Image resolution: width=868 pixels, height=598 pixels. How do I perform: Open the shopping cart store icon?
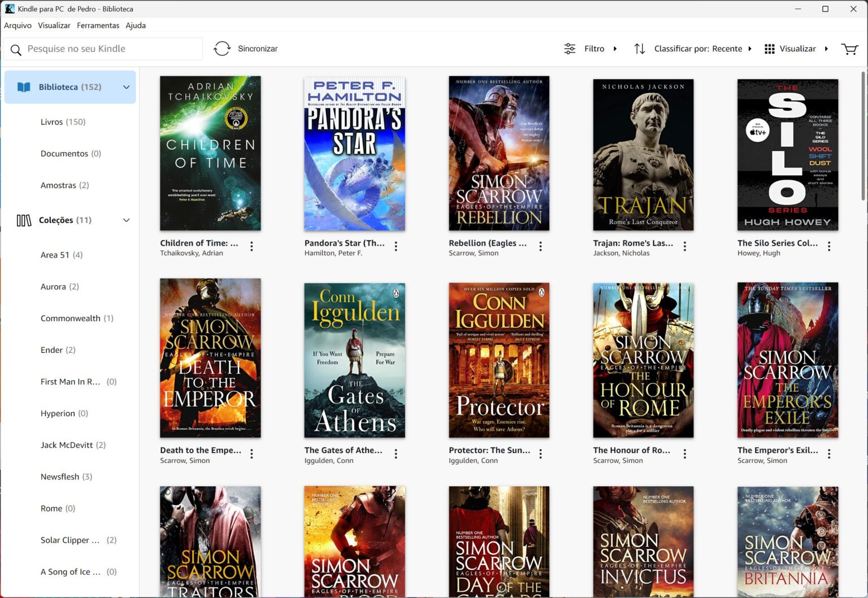(x=849, y=49)
